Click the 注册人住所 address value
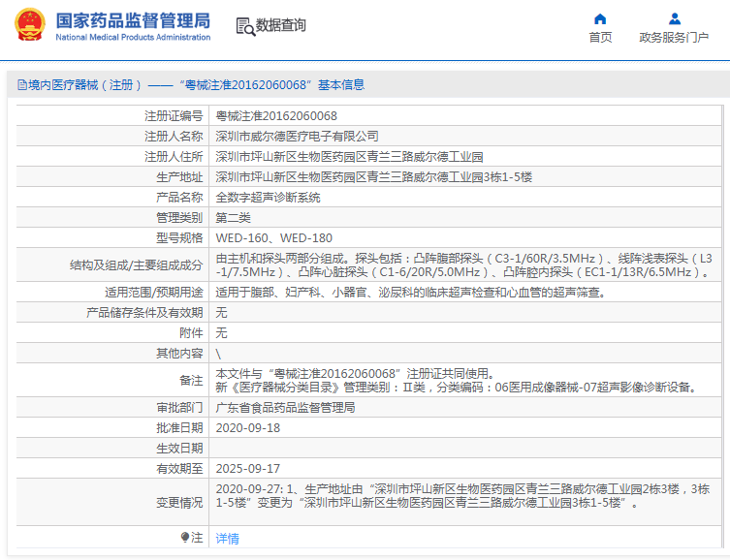 click(x=349, y=157)
